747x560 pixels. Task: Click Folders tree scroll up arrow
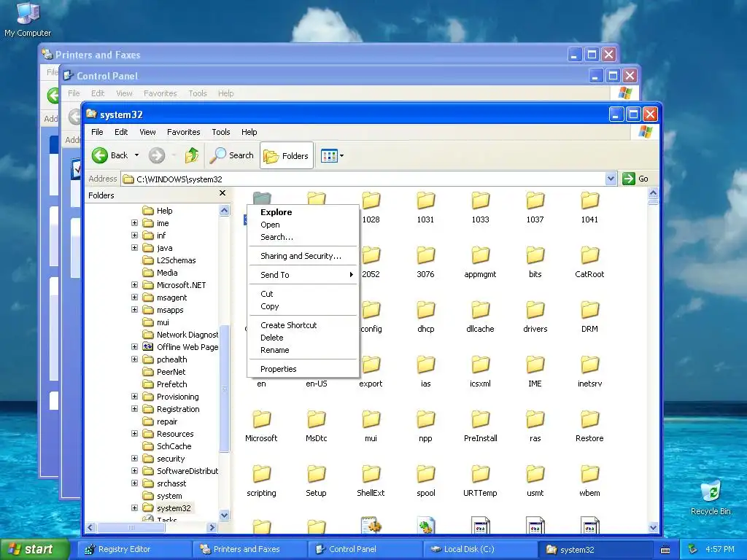tap(225, 211)
